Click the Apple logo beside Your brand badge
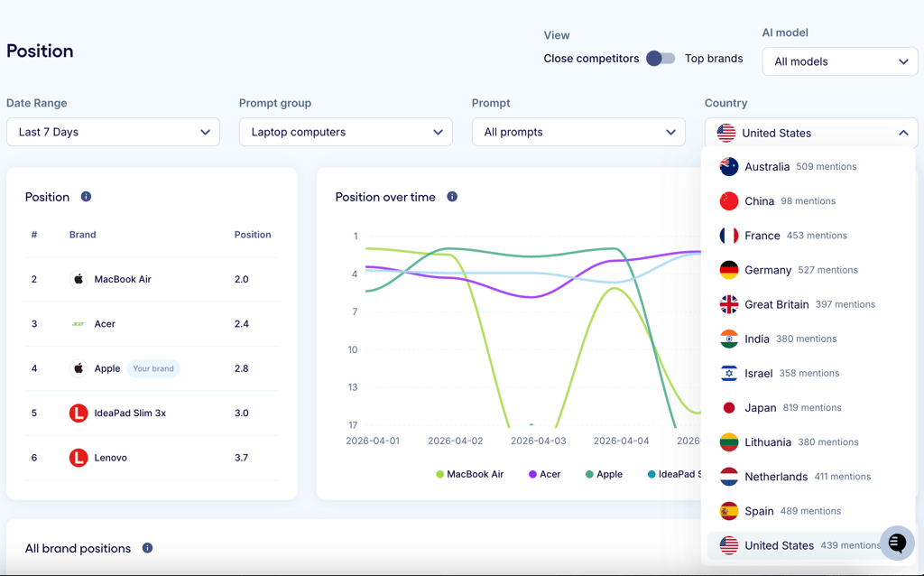Image resolution: width=924 pixels, height=576 pixels. point(79,368)
